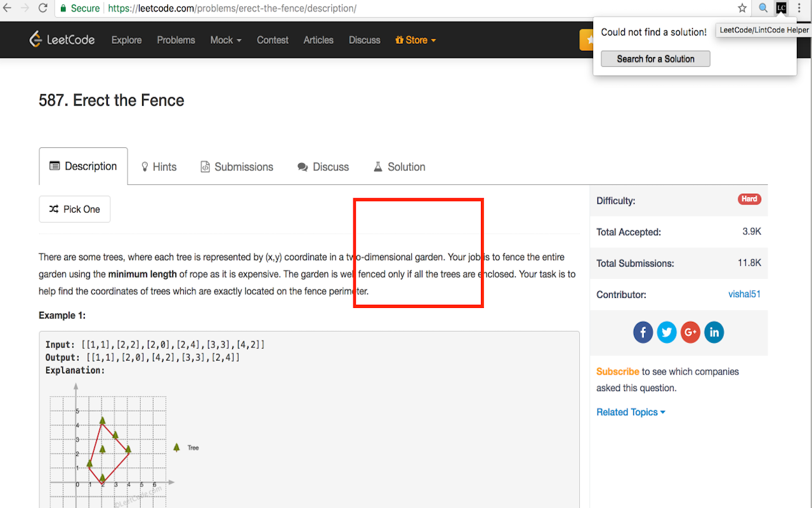Open contributor vishal51's profile
Image resolution: width=812 pixels, height=508 pixels.
(744, 294)
